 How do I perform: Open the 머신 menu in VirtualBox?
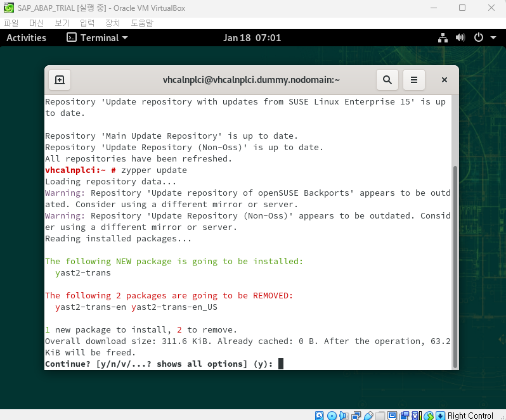(x=37, y=23)
